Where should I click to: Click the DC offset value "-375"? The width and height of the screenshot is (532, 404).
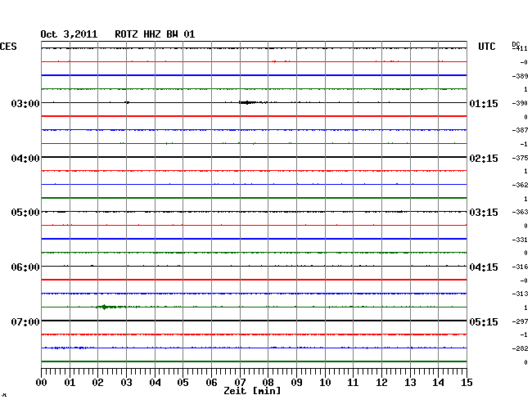pyautogui.click(x=520, y=158)
